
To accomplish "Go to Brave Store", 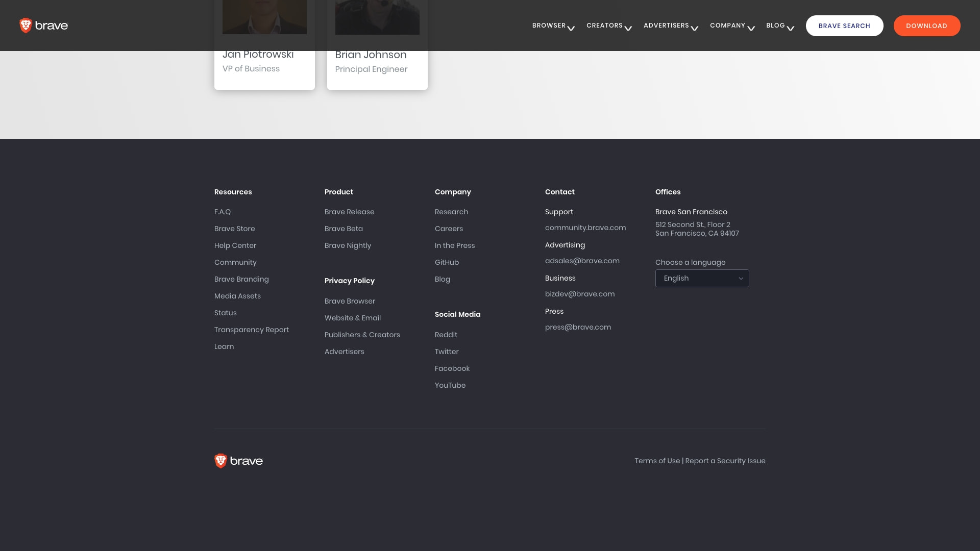I will pos(235,229).
